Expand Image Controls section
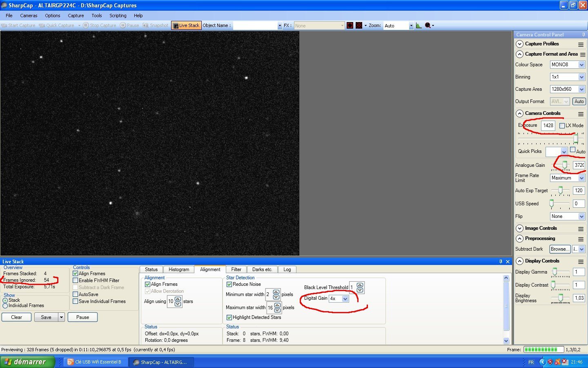588x368 pixels. (x=519, y=228)
